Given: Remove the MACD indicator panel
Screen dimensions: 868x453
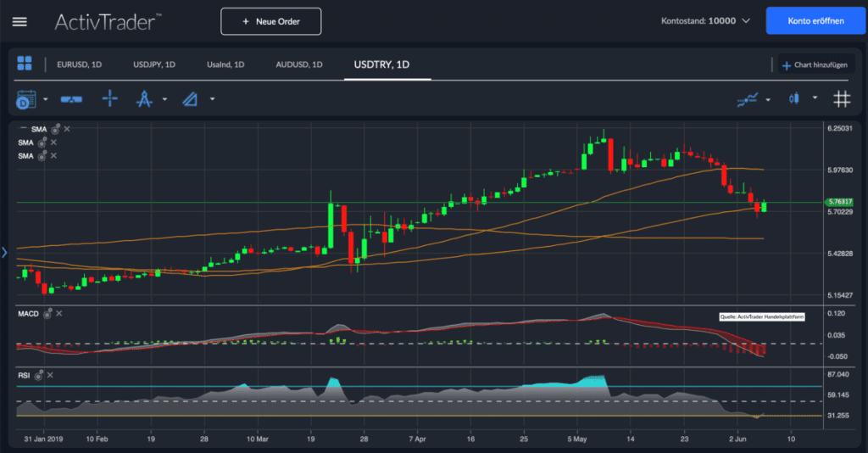Looking at the screenshot, I should (59, 313).
